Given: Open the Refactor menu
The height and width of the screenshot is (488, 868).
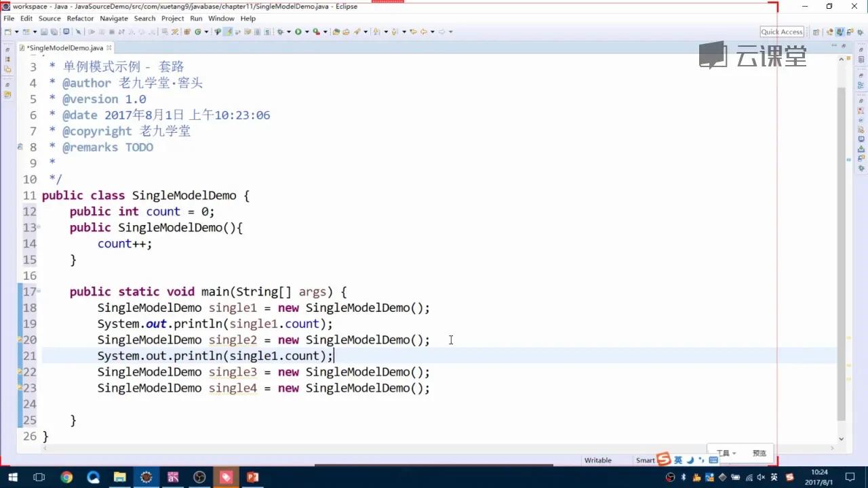Looking at the screenshot, I should coord(80,18).
